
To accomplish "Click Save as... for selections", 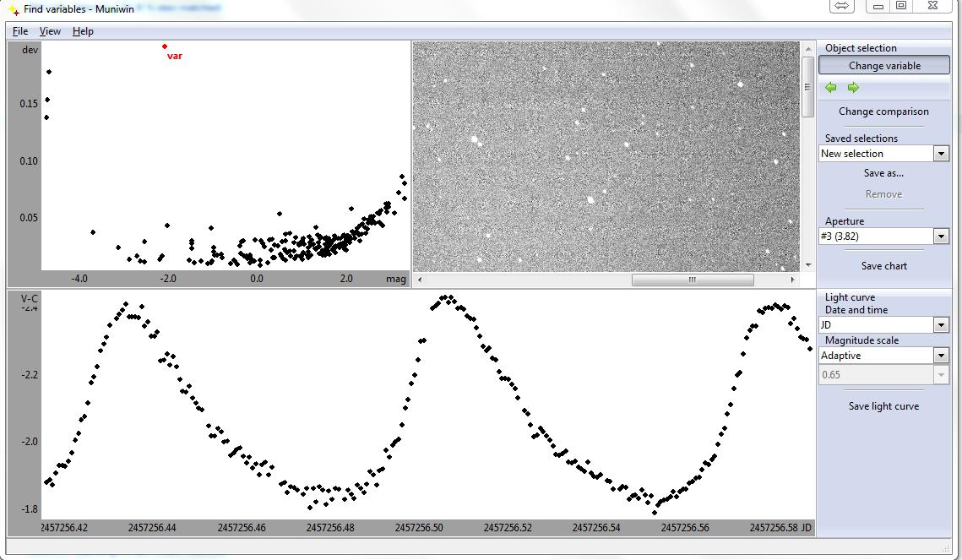I will tap(883, 173).
